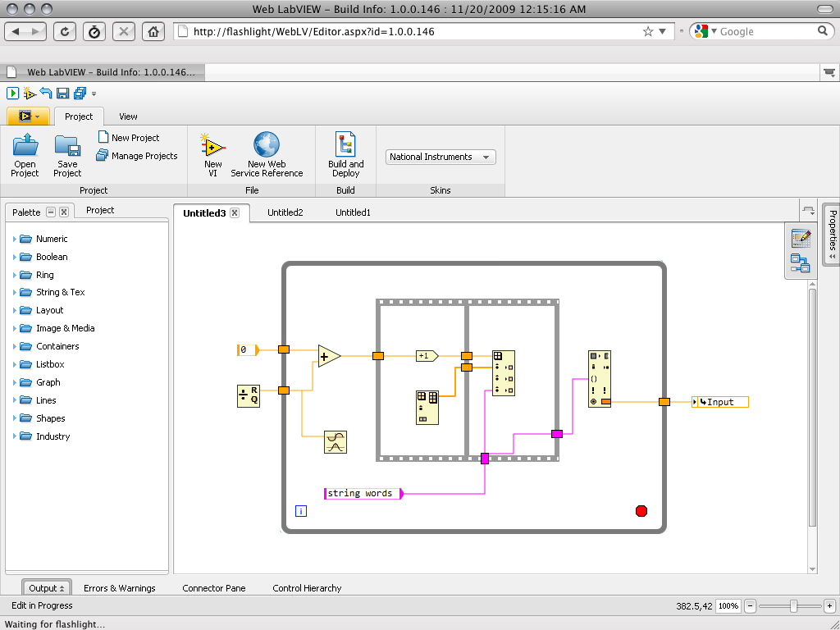Click the Save Project icon

pos(67,146)
